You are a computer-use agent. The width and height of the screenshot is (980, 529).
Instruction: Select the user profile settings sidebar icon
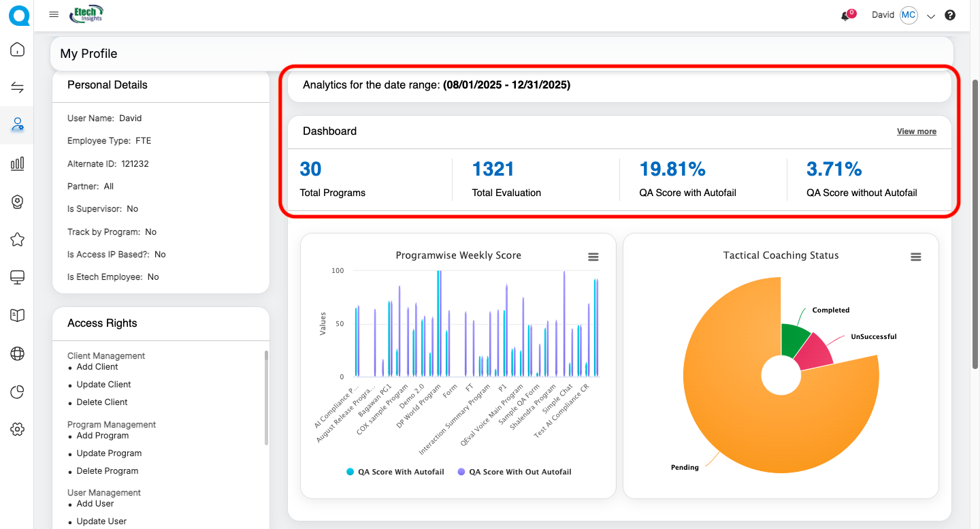(x=18, y=125)
